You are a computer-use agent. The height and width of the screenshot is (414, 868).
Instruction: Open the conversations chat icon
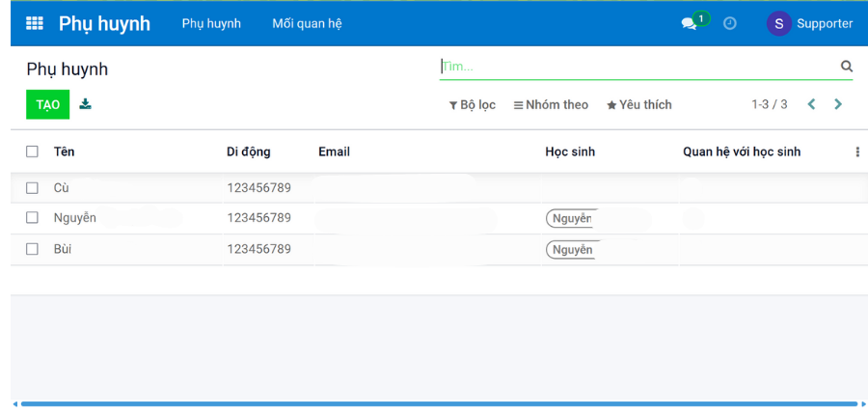(690, 23)
